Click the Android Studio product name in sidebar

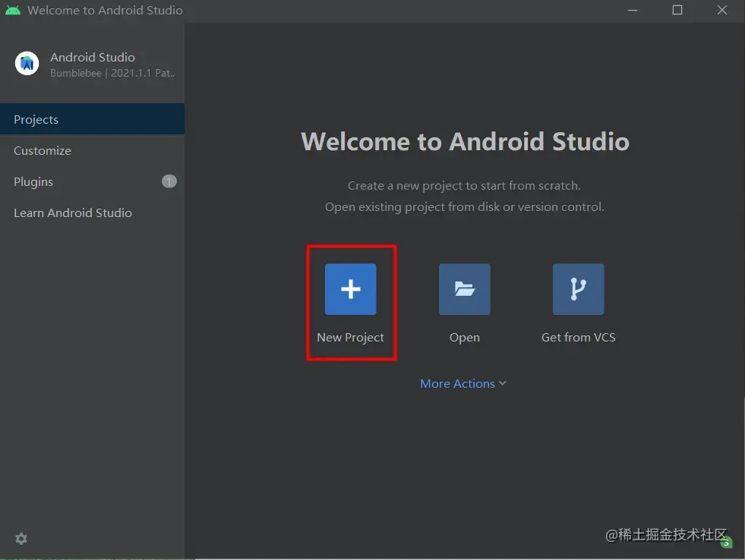(93, 58)
